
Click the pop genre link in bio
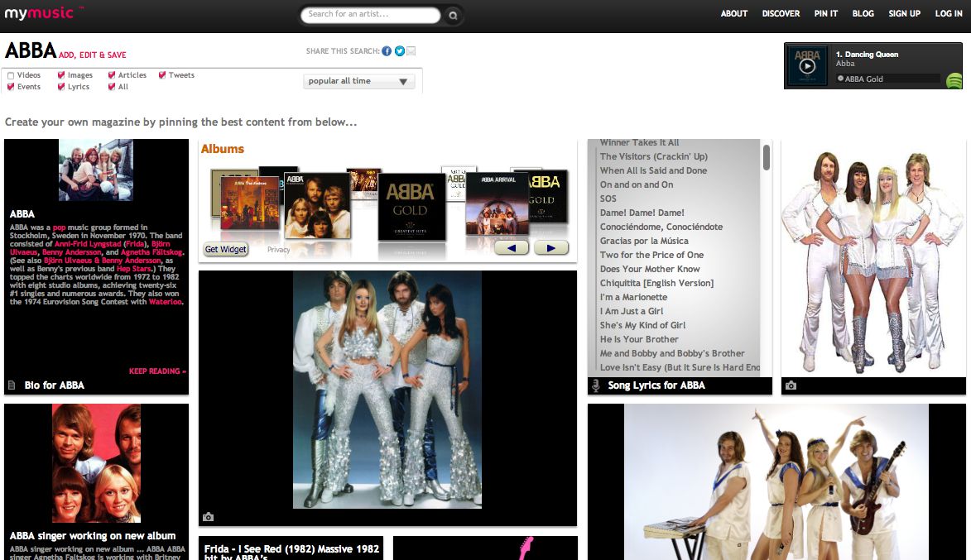(59, 227)
